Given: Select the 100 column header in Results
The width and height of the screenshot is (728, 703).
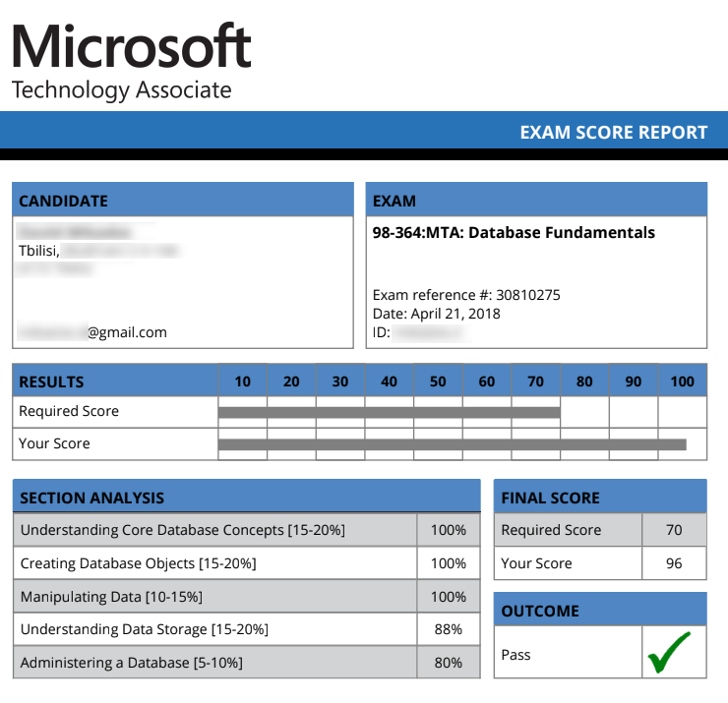Looking at the screenshot, I should point(682,381).
